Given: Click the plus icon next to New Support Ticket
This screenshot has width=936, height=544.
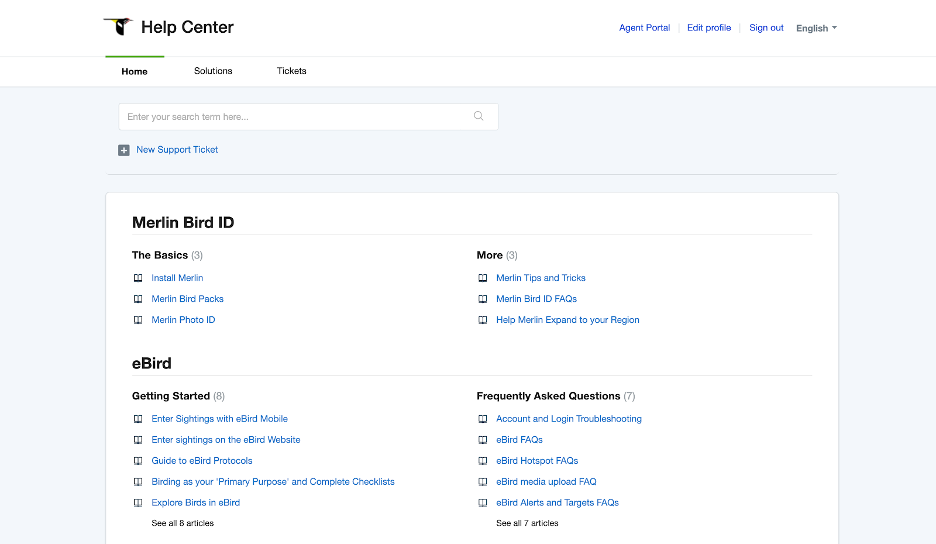Looking at the screenshot, I should click(124, 150).
